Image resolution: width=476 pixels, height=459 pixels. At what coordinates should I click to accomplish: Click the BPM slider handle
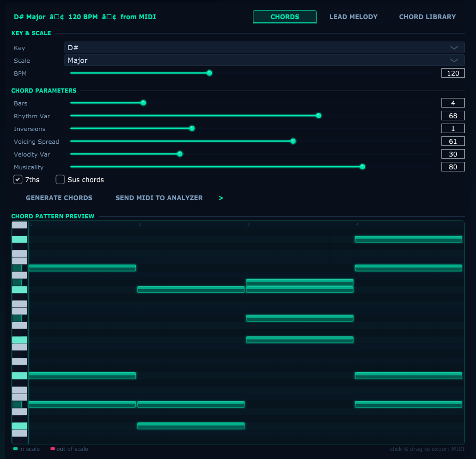click(x=209, y=73)
